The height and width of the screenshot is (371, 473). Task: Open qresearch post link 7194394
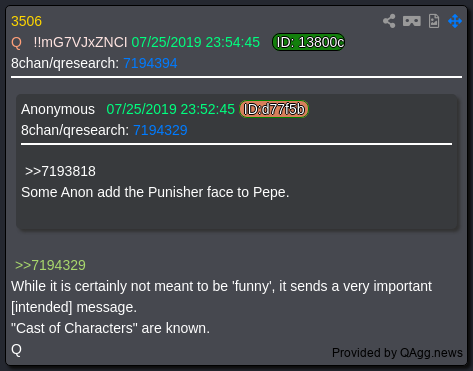(150, 63)
